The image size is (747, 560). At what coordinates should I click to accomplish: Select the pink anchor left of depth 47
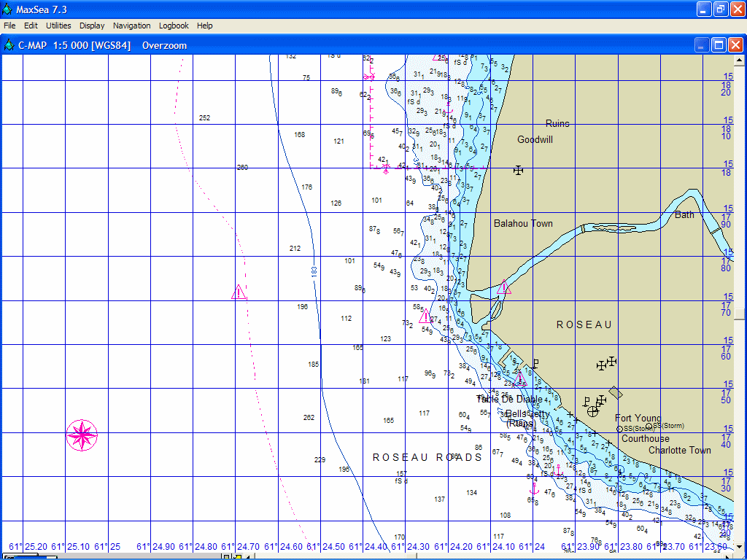point(534,489)
